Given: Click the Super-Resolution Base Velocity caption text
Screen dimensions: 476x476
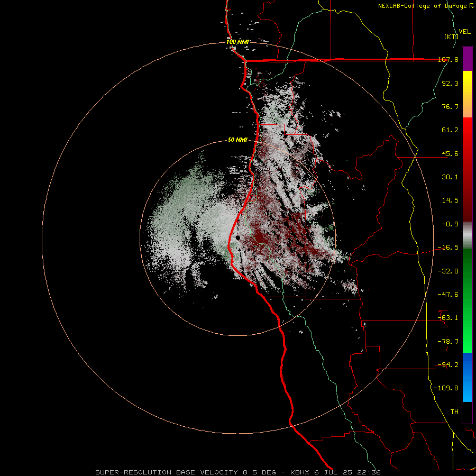Looking at the screenshot, I should 237,472.
